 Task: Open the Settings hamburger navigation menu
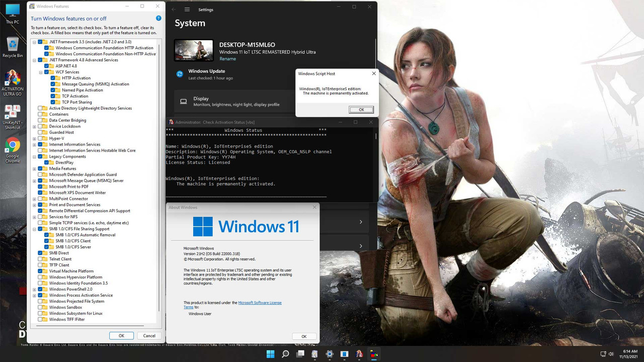(187, 10)
